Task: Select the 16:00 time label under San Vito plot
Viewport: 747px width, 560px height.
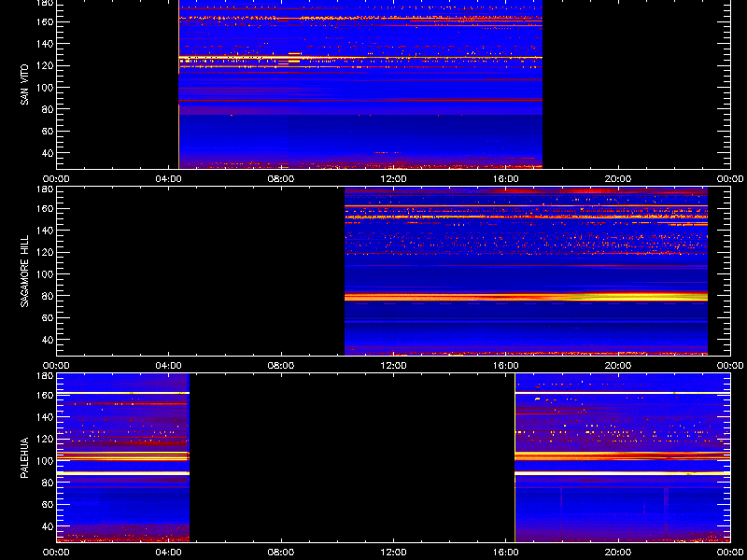Action: (x=506, y=179)
